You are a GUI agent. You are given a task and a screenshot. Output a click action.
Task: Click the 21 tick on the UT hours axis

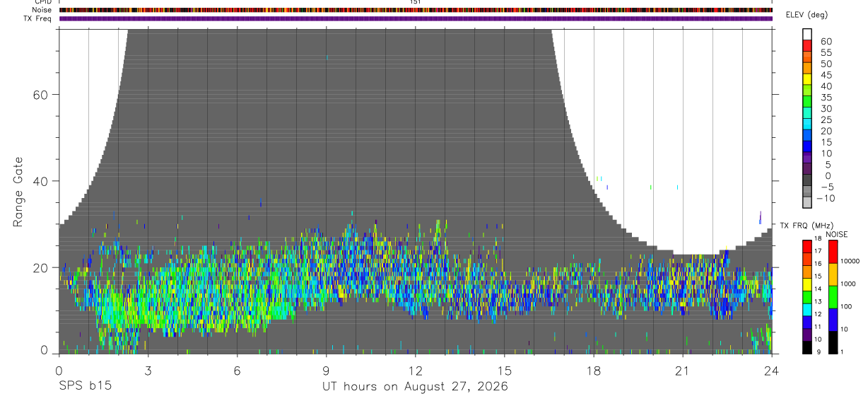pos(682,369)
